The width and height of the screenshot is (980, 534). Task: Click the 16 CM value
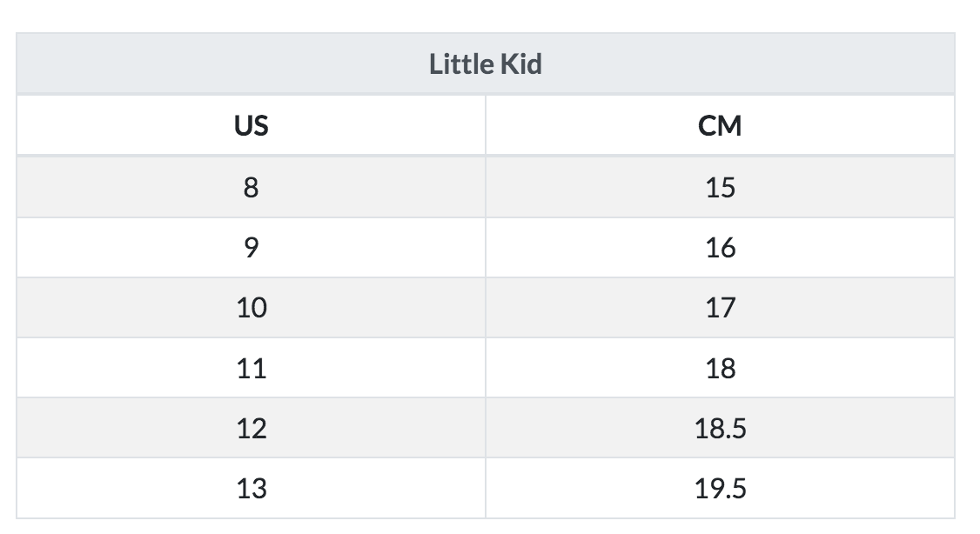click(720, 248)
